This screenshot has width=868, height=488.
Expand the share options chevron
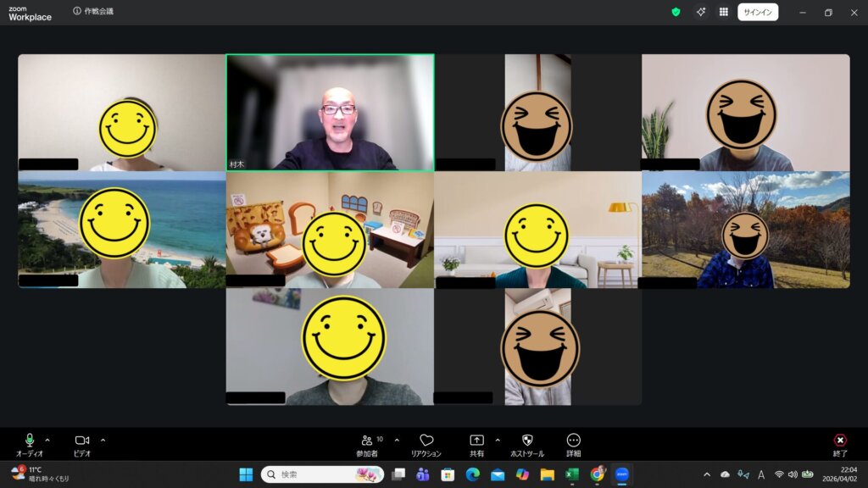tap(498, 440)
